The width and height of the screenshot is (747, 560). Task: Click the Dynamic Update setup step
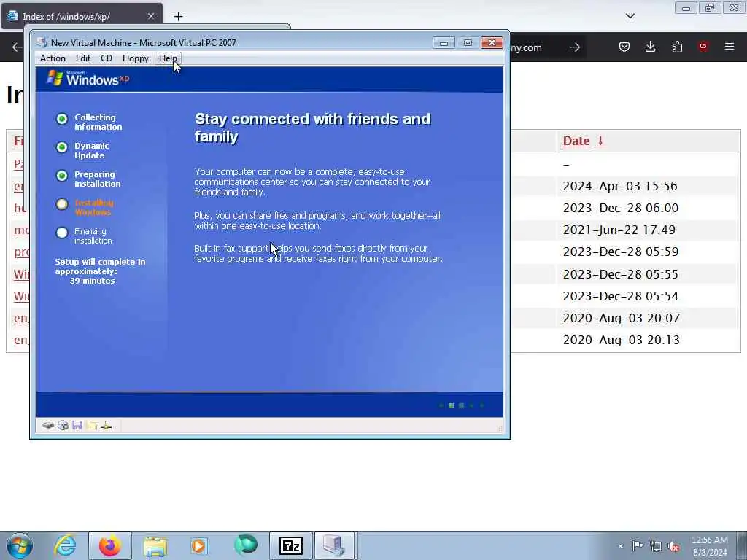[x=91, y=150]
